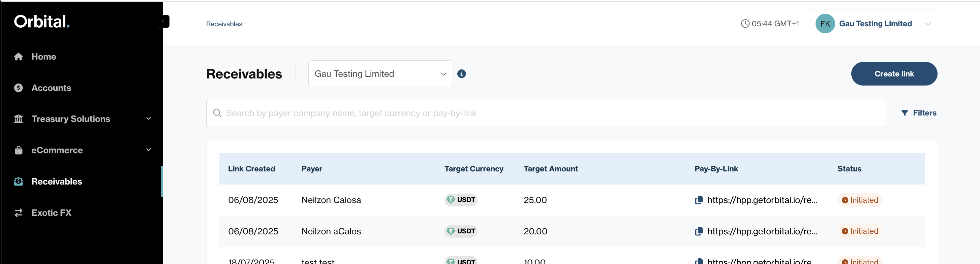Click the Orbital logo
Image resolution: width=980 pixels, height=264 pixels.
(42, 22)
